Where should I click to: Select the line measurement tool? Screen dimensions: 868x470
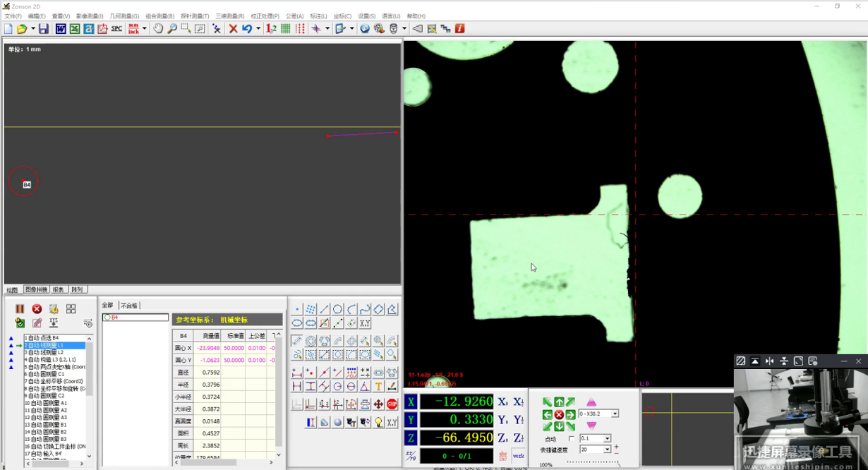[324, 309]
